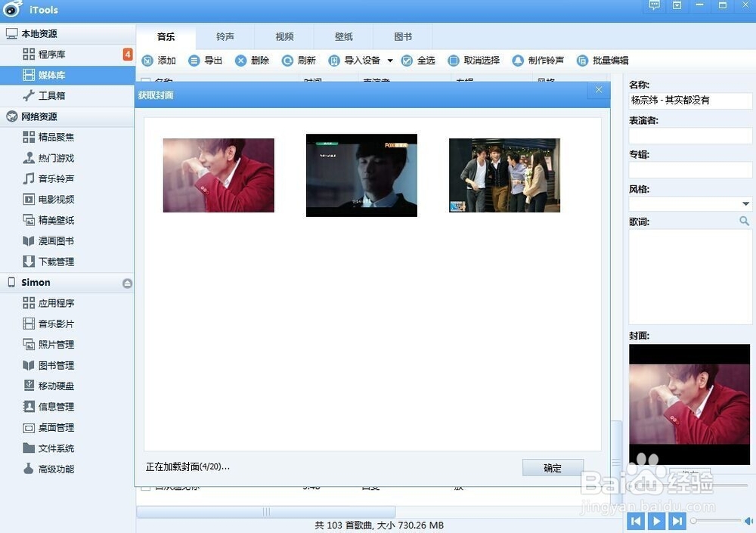Click the horizontal scrollbar below song list
The width and height of the screenshot is (756, 533).
click(266, 511)
